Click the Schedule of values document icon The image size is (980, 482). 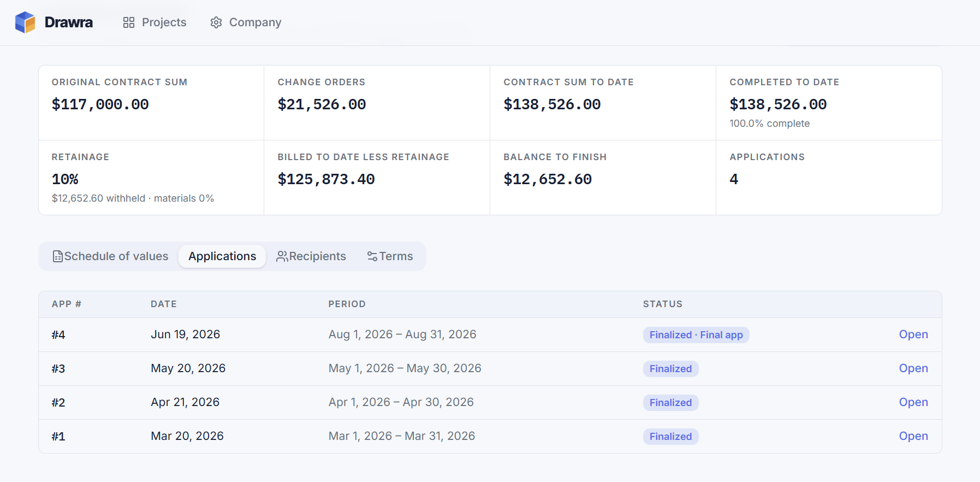point(58,256)
